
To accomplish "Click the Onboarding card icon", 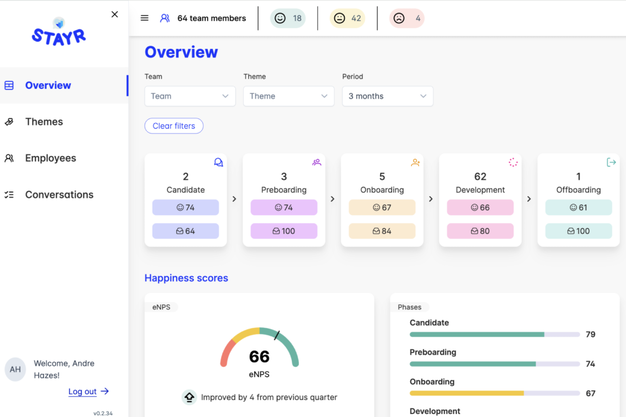I will [415, 162].
